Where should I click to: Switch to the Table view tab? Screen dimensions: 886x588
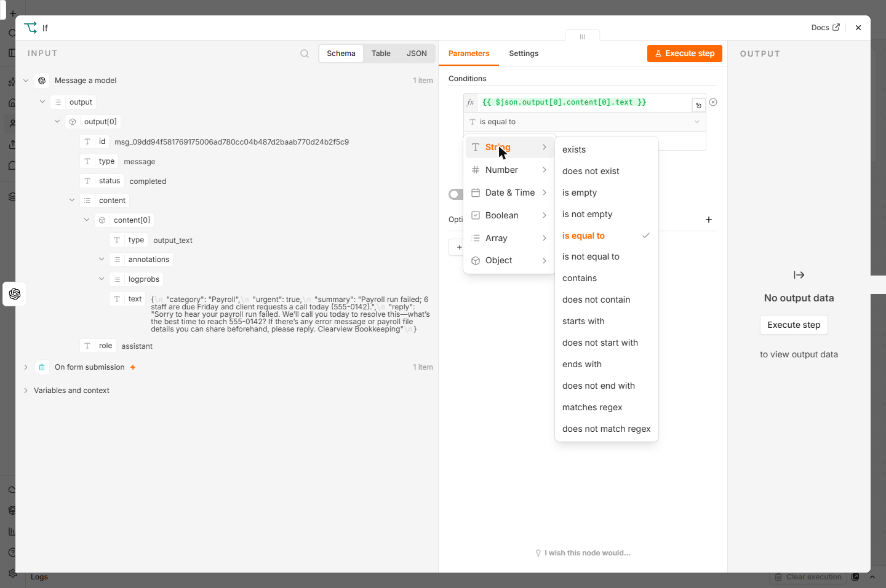[381, 54]
